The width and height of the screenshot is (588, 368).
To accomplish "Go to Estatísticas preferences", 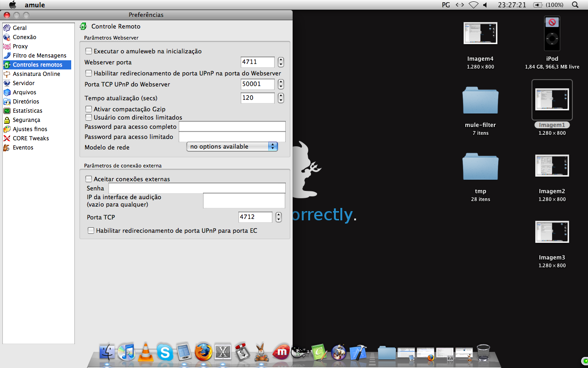I will (27, 111).
